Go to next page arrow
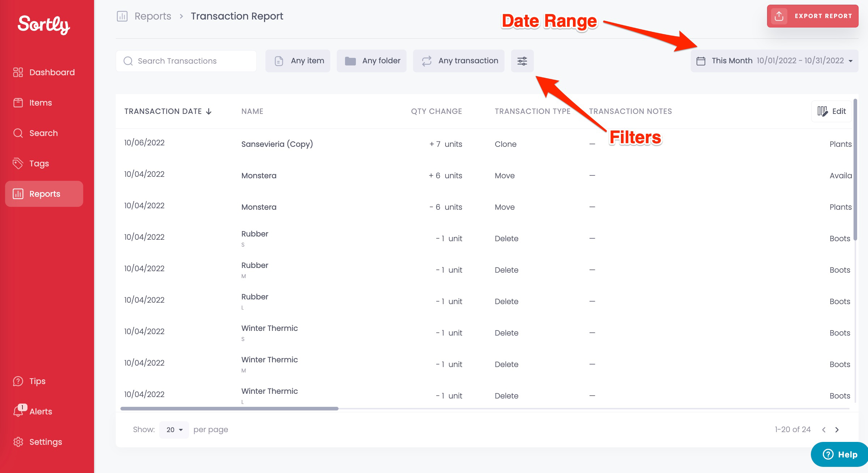The width and height of the screenshot is (868, 473). pyautogui.click(x=837, y=430)
